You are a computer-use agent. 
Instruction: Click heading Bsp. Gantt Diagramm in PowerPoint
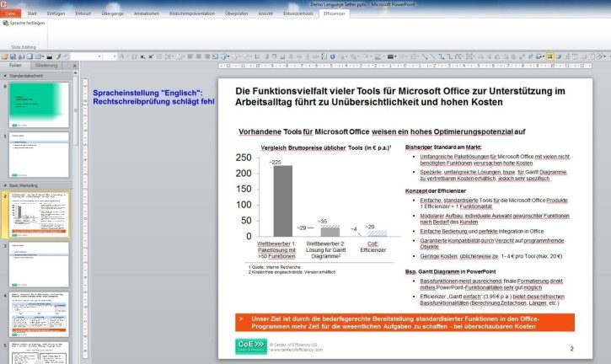451,271
